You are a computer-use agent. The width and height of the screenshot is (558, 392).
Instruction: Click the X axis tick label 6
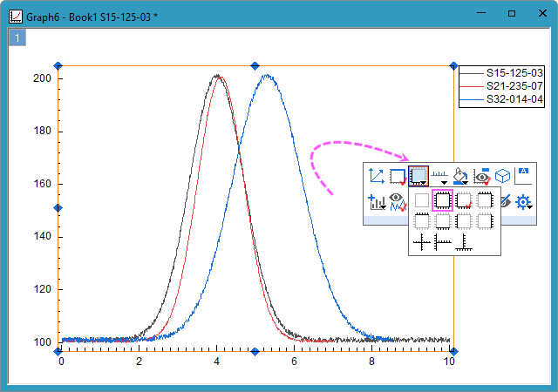coord(294,362)
